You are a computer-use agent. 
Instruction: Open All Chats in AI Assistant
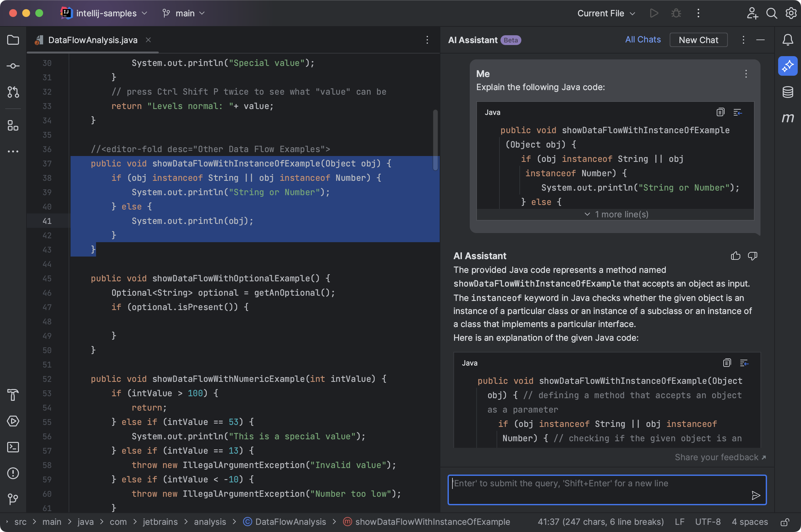pos(643,40)
